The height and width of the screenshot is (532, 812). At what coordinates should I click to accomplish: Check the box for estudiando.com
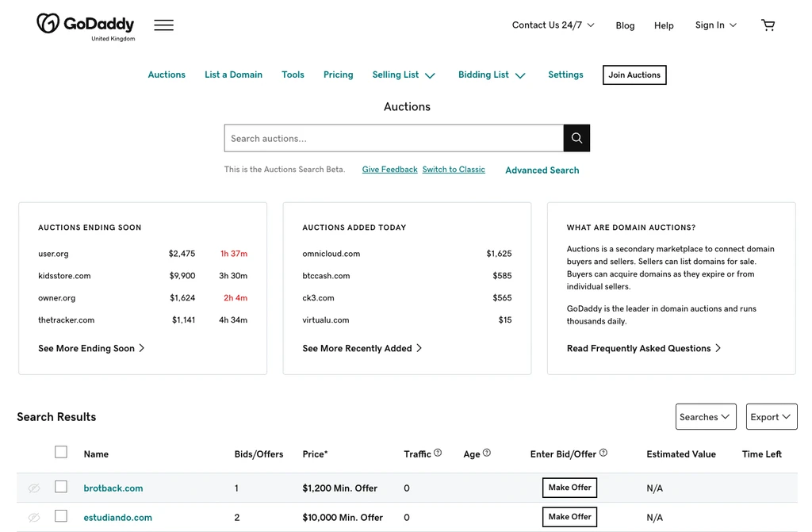point(61,516)
